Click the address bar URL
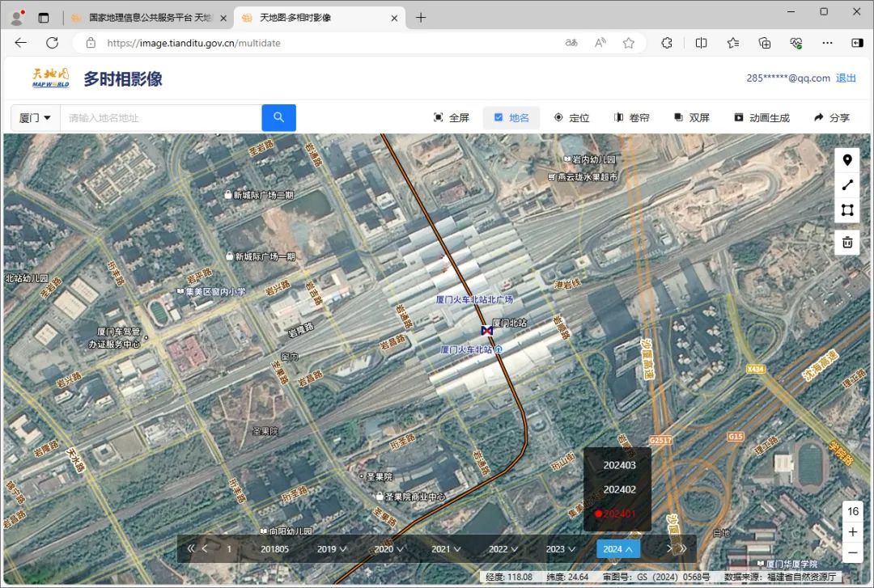This screenshot has width=874, height=588. click(193, 43)
